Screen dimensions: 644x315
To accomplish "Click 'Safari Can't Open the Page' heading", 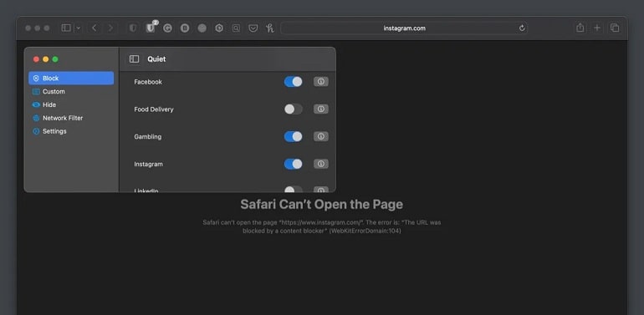I will tap(322, 204).
